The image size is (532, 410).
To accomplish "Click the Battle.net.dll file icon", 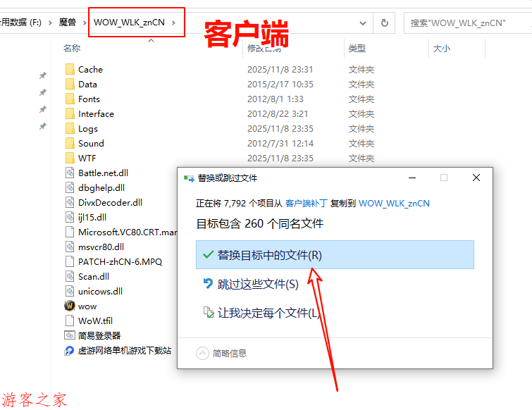I will (69, 173).
